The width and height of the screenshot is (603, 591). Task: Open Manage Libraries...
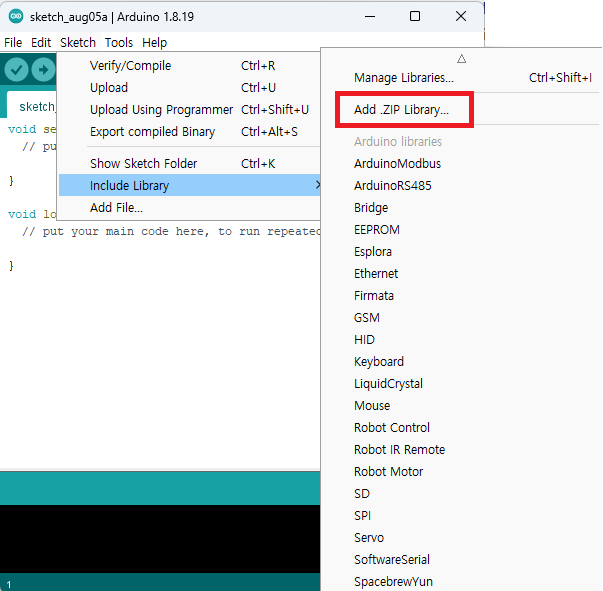(461, 78)
